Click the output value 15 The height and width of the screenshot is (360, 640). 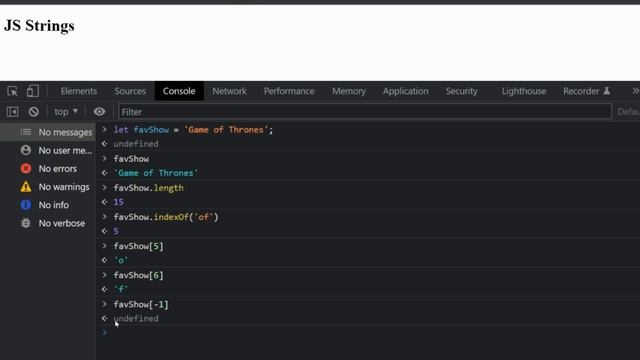point(118,202)
